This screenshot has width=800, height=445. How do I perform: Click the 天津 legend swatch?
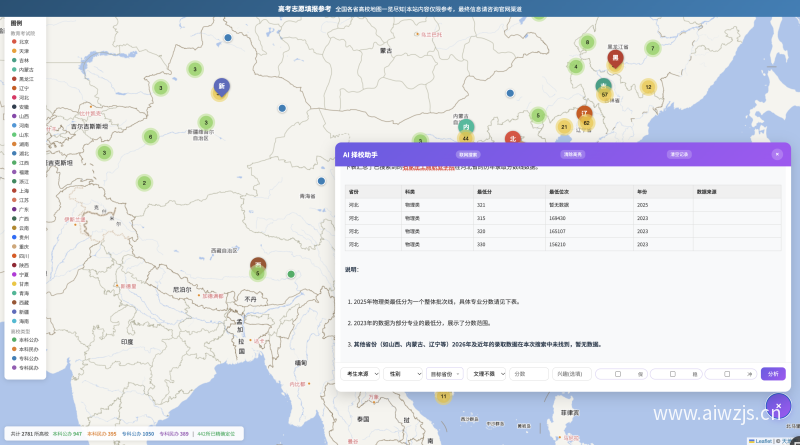[x=14, y=51]
